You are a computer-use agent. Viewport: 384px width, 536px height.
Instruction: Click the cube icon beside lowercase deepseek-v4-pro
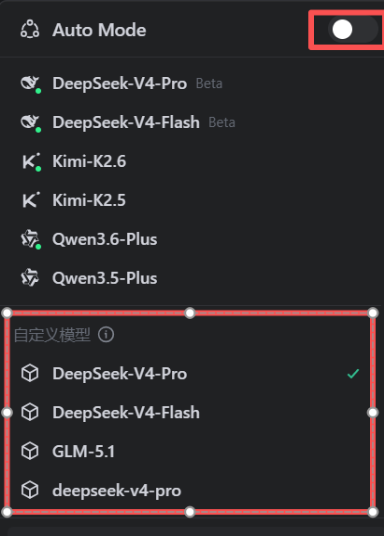(30, 490)
